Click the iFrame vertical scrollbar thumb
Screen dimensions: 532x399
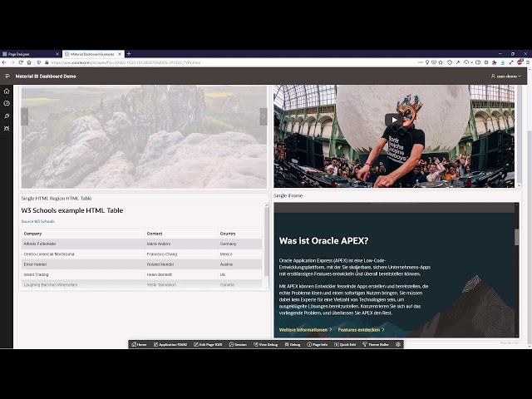[517, 237]
